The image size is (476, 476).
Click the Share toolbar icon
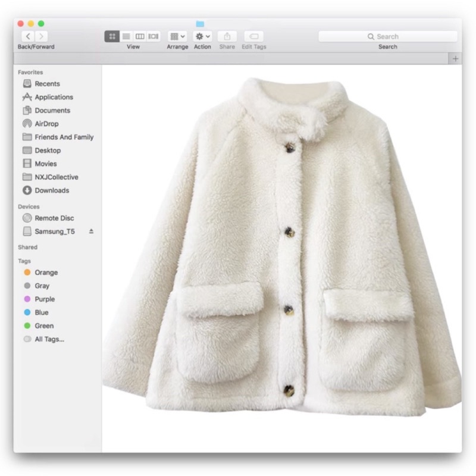click(227, 36)
